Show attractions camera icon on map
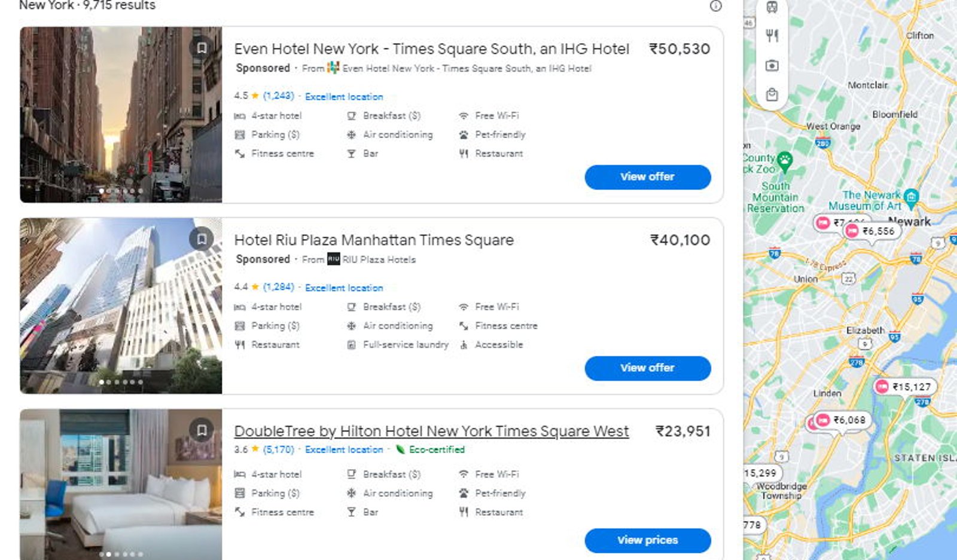The width and height of the screenshot is (957, 560). 772,66
